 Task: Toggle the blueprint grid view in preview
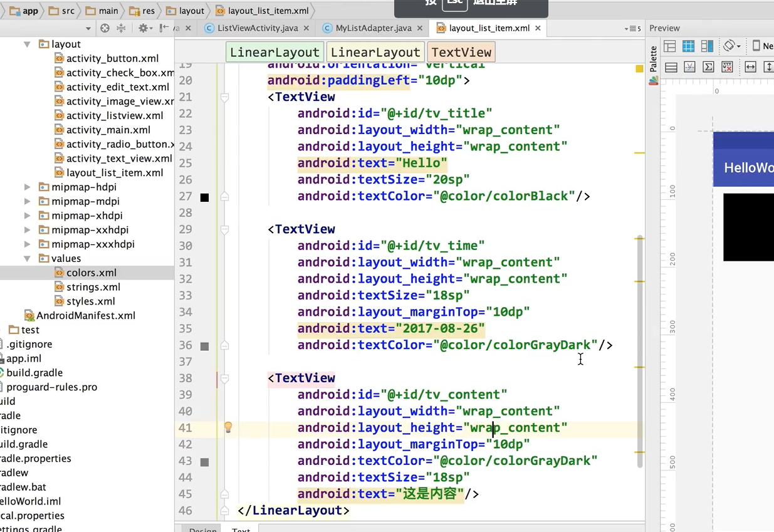[x=688, y=46]
